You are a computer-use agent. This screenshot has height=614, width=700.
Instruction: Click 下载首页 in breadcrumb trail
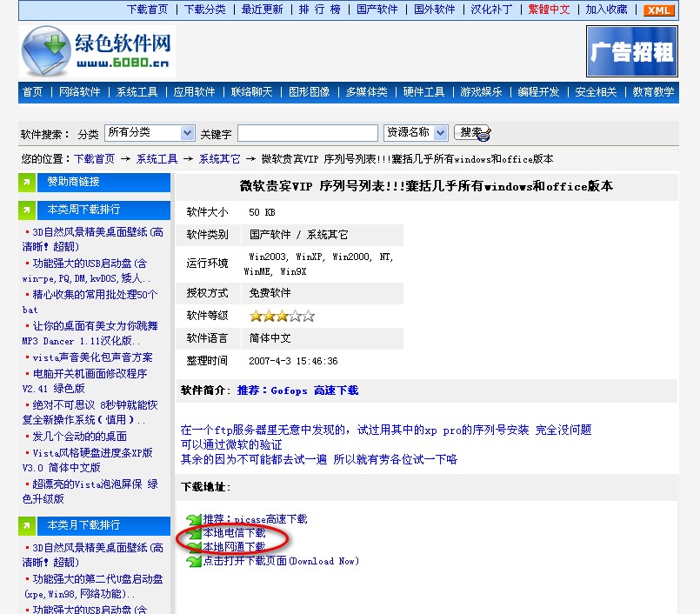pyautogui.click(x=94, y=159)
